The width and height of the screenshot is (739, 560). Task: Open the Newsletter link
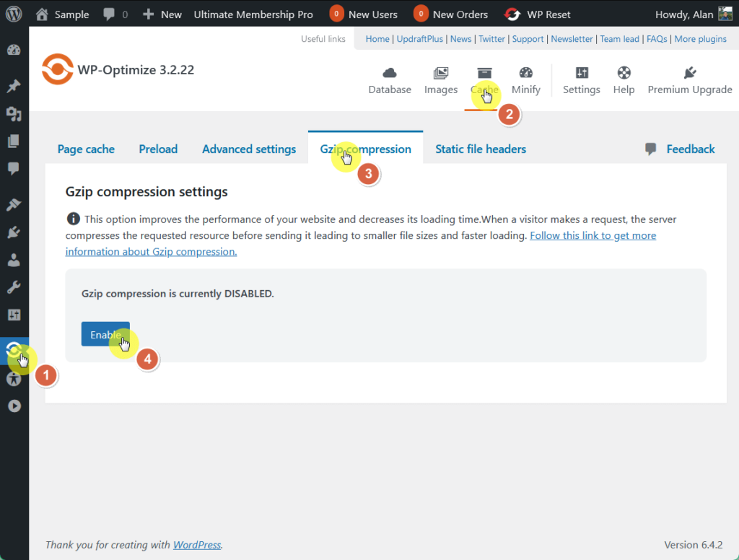click(572, 39)
